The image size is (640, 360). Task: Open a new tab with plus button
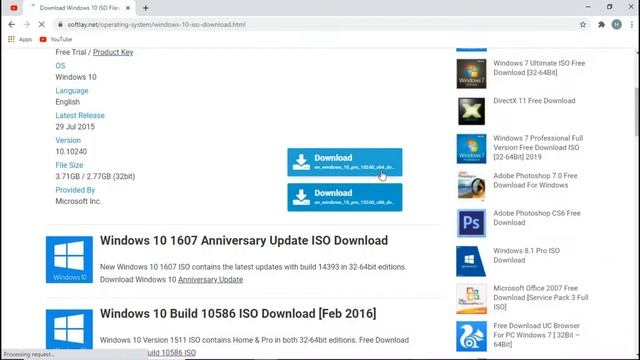click(x=145, y=8)
